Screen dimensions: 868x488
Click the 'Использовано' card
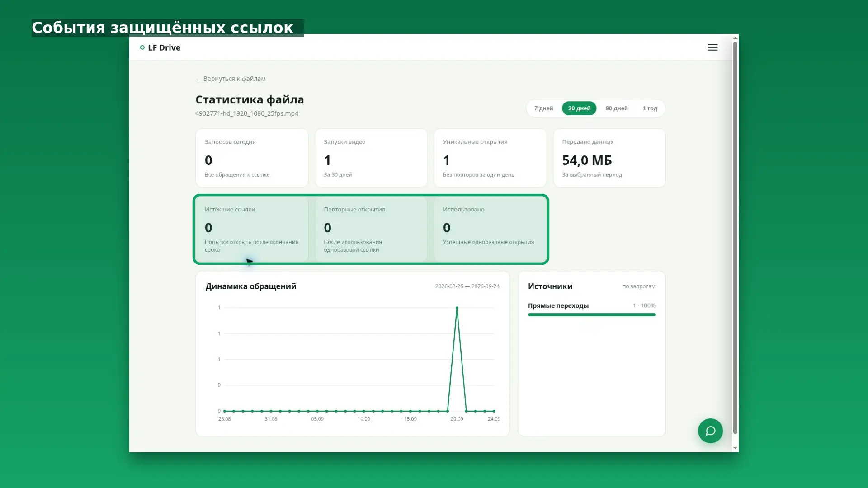pyautogui.click(x=490, y=229)
